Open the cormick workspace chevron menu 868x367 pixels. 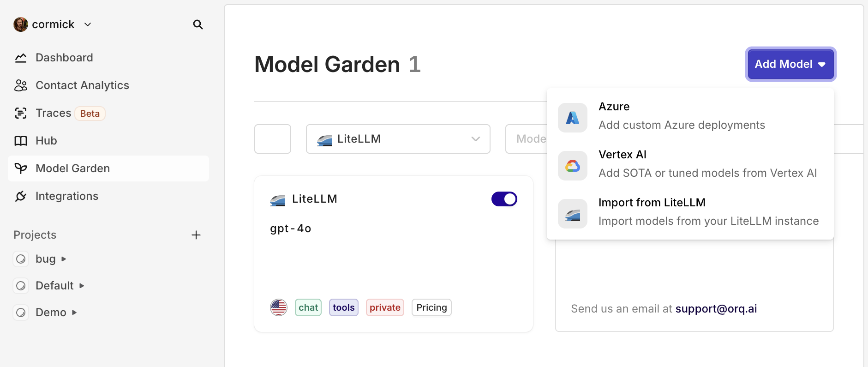88,24
